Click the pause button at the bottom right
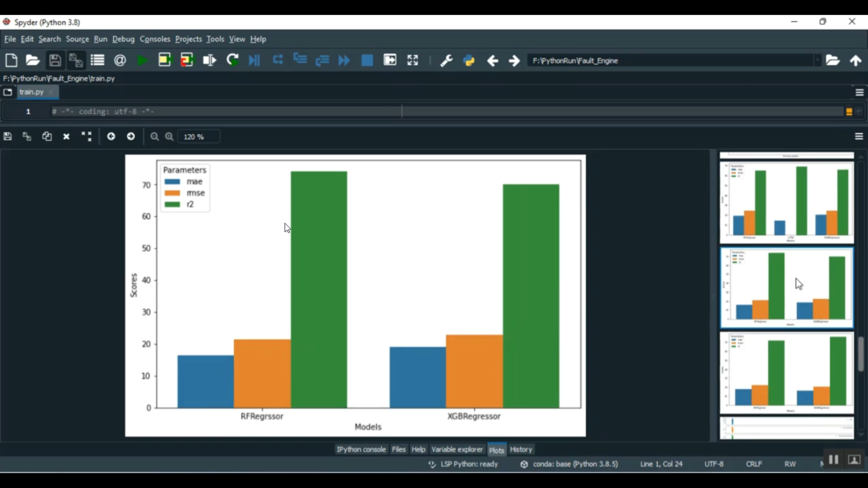 point(833,460)
